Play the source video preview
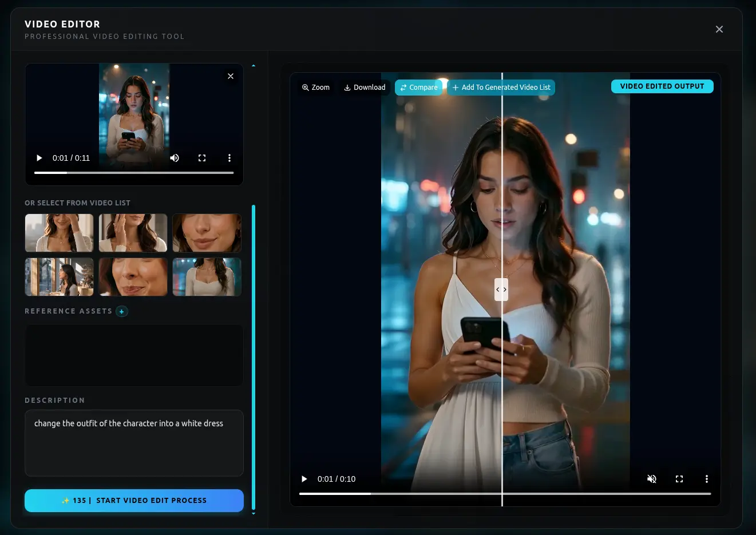The image size is (756, 535). point(39,158)
